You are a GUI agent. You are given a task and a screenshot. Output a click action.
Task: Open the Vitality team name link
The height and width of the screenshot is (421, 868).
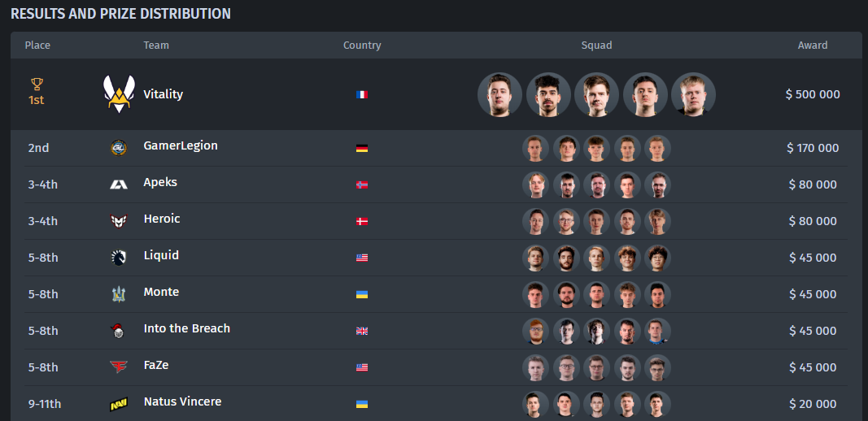point(164,94)
